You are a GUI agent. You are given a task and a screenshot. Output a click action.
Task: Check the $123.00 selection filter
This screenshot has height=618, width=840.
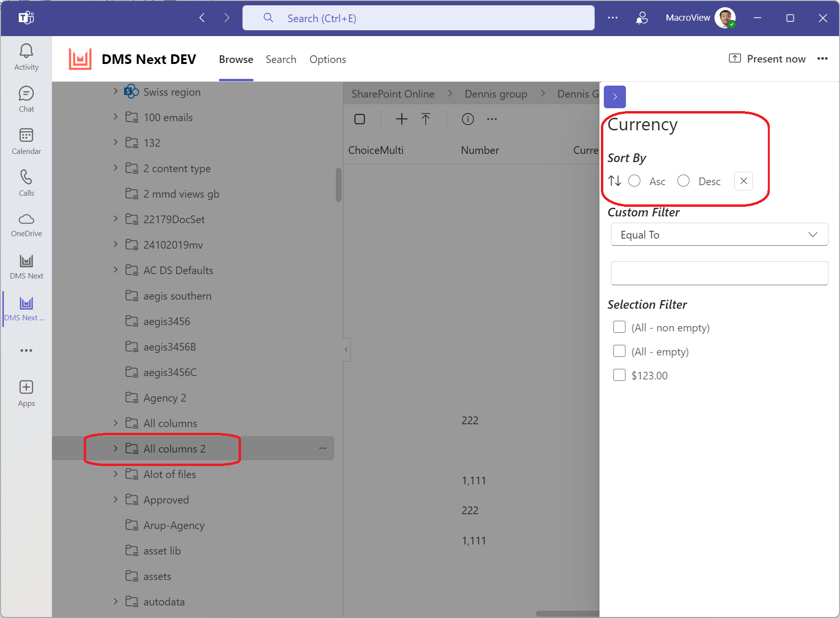tap(619, 375)
